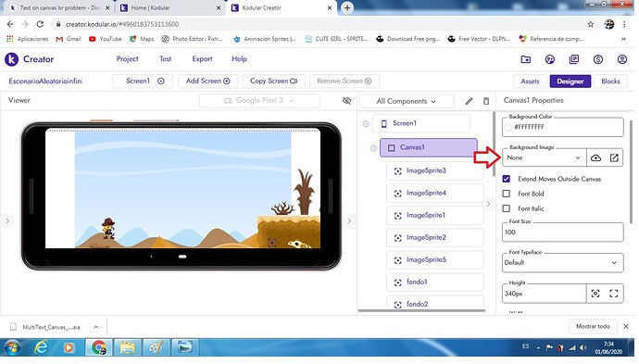Pick the Background Color swatch
The height and width of the screenshot is (364, 639).
507,128
